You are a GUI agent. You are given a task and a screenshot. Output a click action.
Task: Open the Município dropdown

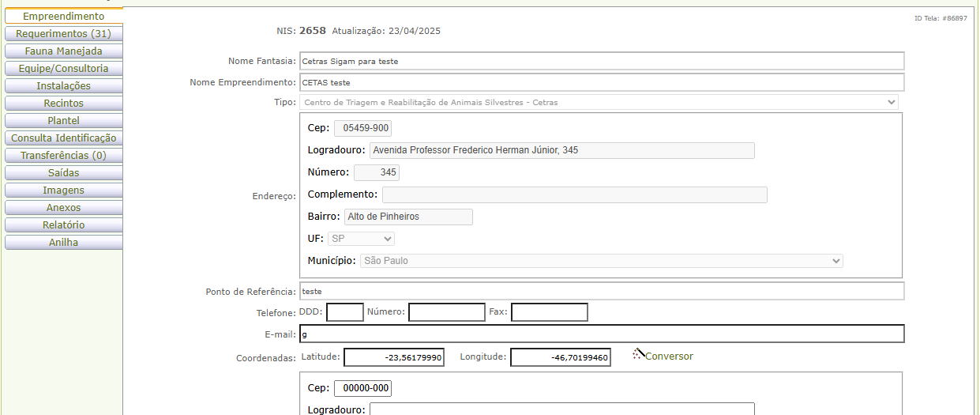[601, 261]
